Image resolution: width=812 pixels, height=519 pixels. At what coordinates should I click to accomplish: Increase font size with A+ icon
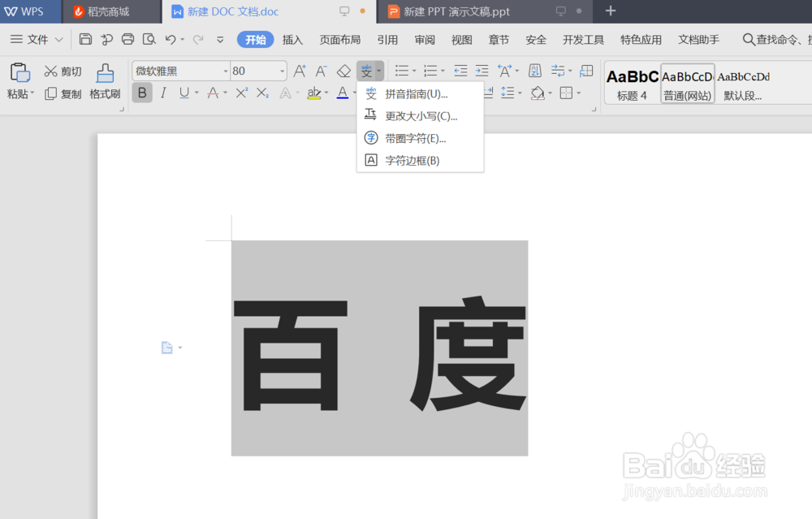coord(300,71)
